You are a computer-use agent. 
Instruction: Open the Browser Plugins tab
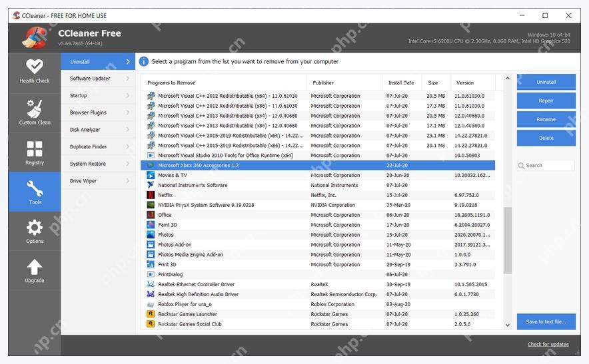click(x=98, y=112)
